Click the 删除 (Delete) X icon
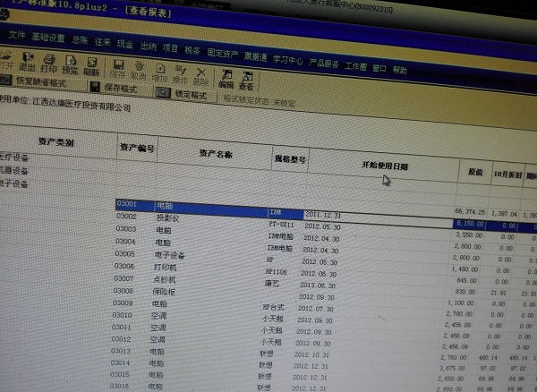This screenshot has width=537, height=392. click(x=201, y=77)
